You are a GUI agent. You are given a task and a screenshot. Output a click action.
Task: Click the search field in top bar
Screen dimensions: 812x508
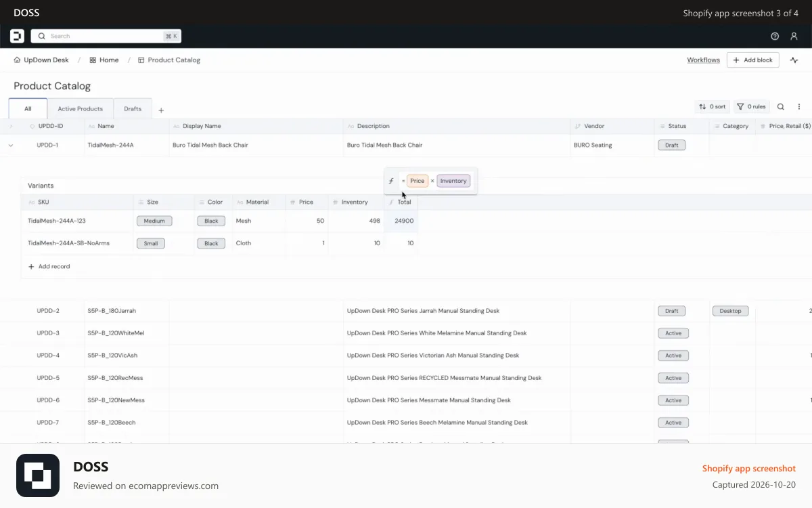coord(106,36)
